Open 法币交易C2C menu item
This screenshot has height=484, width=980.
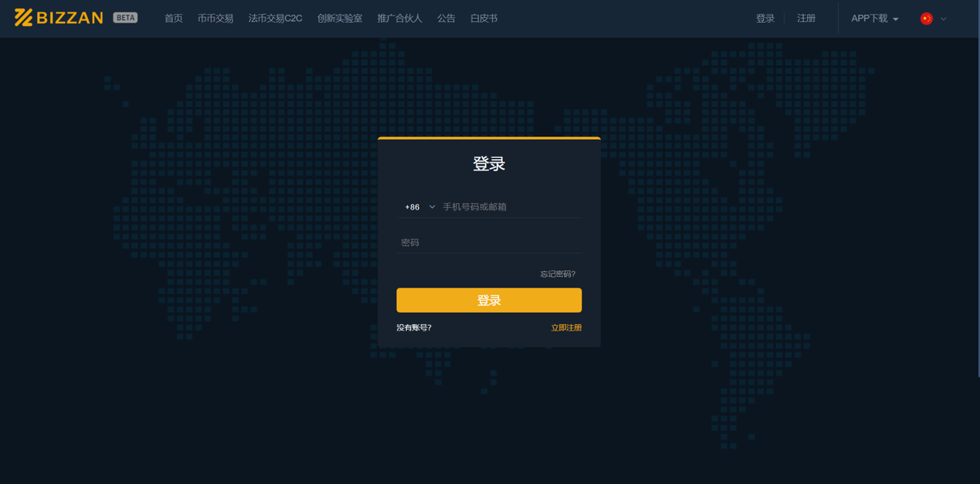[275, 19]
